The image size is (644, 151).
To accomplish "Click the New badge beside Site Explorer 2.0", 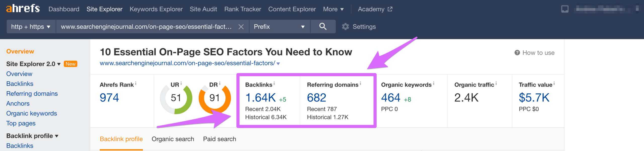I will pyautogui.click(x=70, y=64).
